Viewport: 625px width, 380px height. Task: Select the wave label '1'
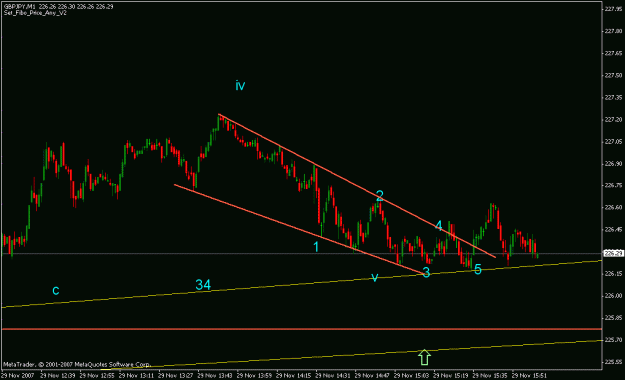point(316,247)
